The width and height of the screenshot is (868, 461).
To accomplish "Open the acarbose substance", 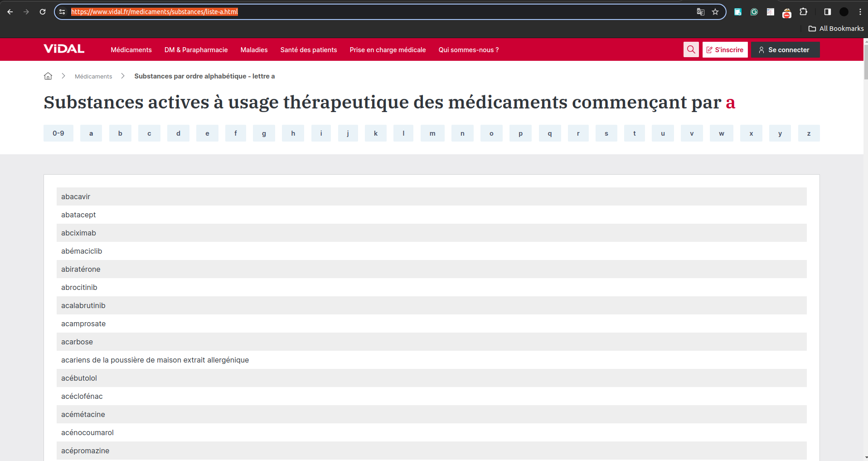I will (x=432, y=342).
